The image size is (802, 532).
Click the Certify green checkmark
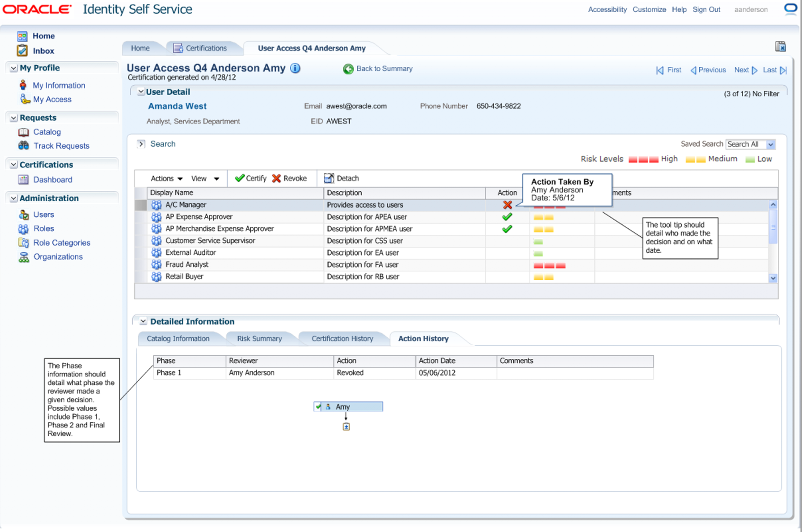coord(240,178)
